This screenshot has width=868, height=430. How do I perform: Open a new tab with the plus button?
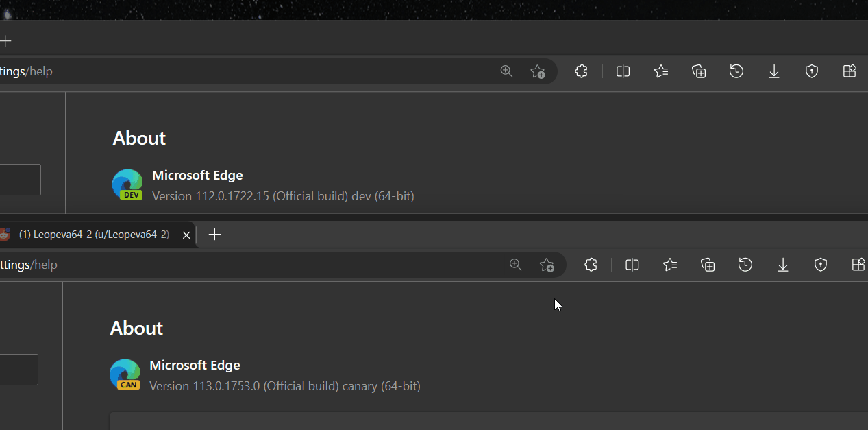[214, 234]
